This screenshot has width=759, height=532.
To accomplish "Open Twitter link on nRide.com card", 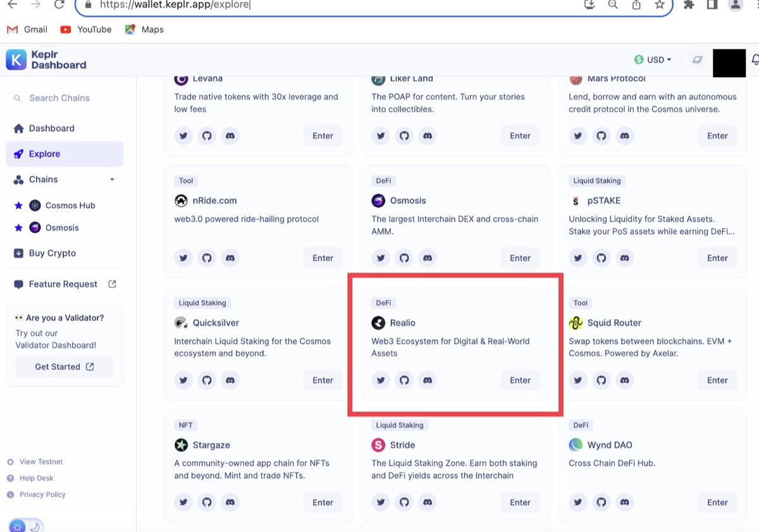I will [x=183, y=258].
